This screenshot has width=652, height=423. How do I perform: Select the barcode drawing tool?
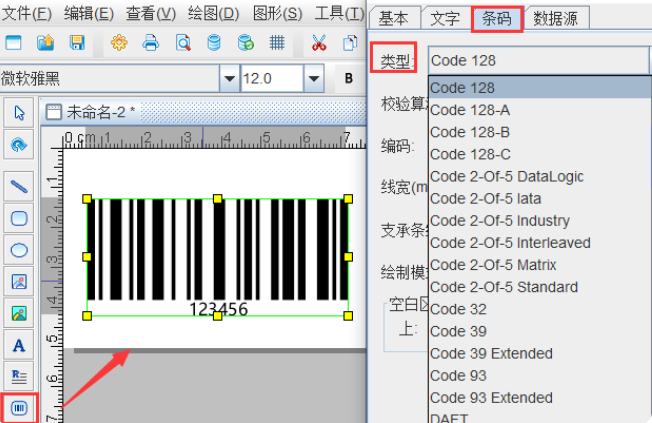tap(19, 408)
